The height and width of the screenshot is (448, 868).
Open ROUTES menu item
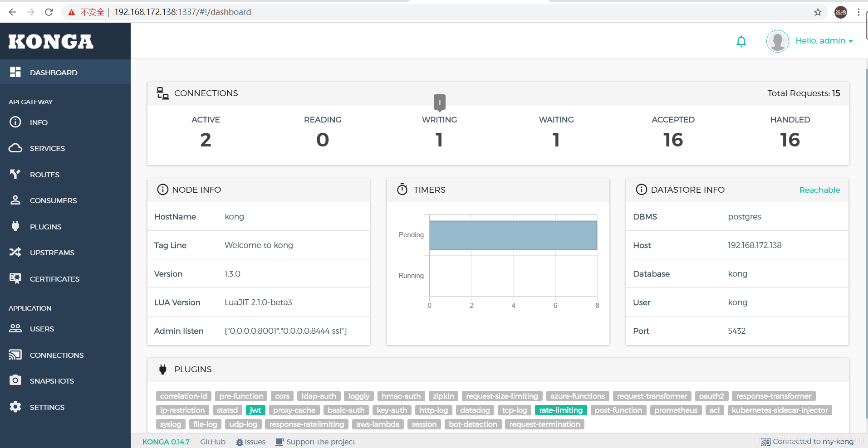[x=65, y=175]
